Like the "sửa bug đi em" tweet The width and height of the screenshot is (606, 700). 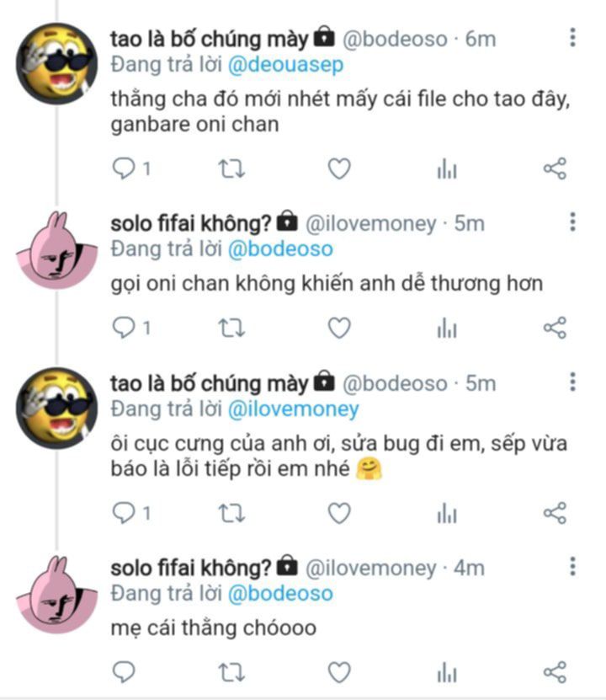(338, 513)
